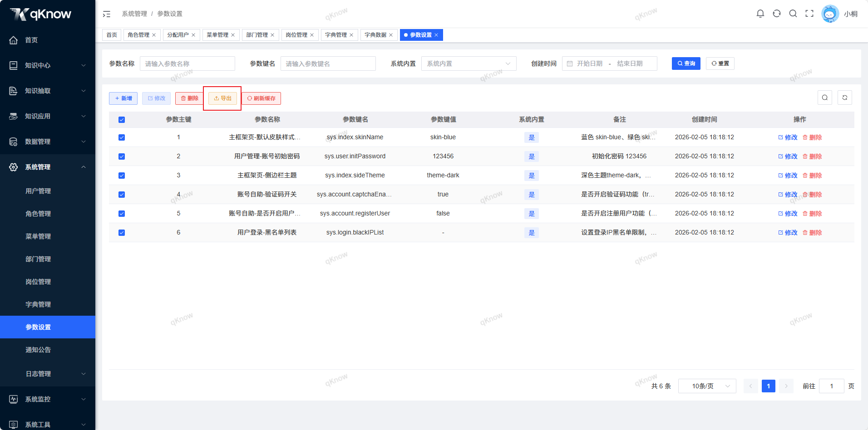Close the 参数设置 tab

click(x=436, y=35)
